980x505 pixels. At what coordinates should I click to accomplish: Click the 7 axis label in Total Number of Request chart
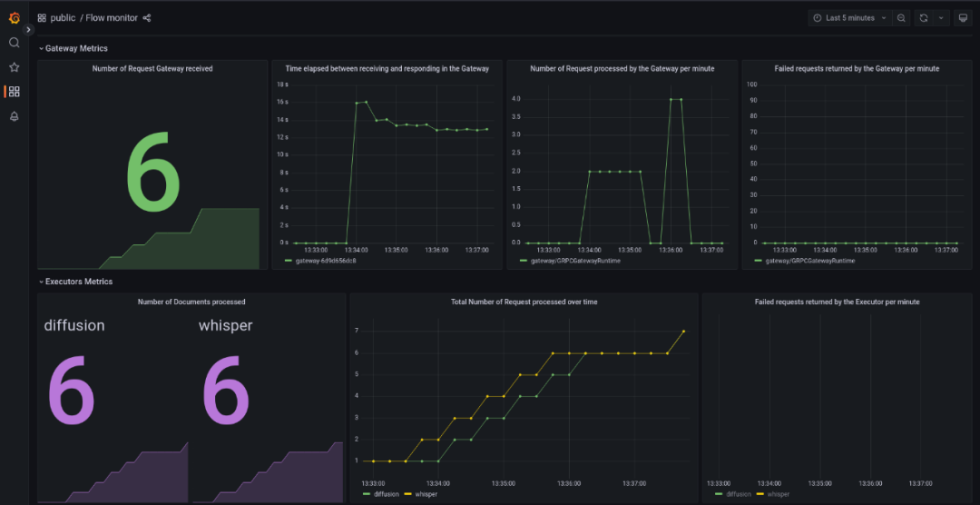pos(358,331)
